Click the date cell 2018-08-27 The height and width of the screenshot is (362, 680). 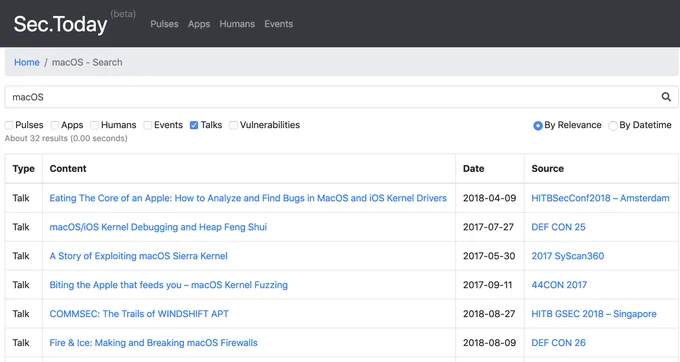[489, 314]
